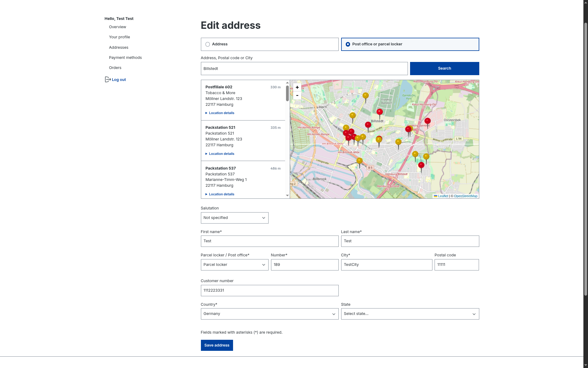Image resolution: width=588 pixels, height=368 pixels.
Task: Go to Overview in account menu
Action: click(118, 27)
